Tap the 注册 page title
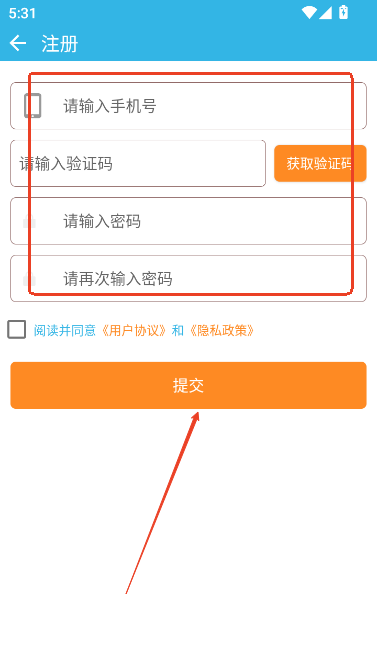This screenshot has height=670, width=377. (x=60, y=44)
